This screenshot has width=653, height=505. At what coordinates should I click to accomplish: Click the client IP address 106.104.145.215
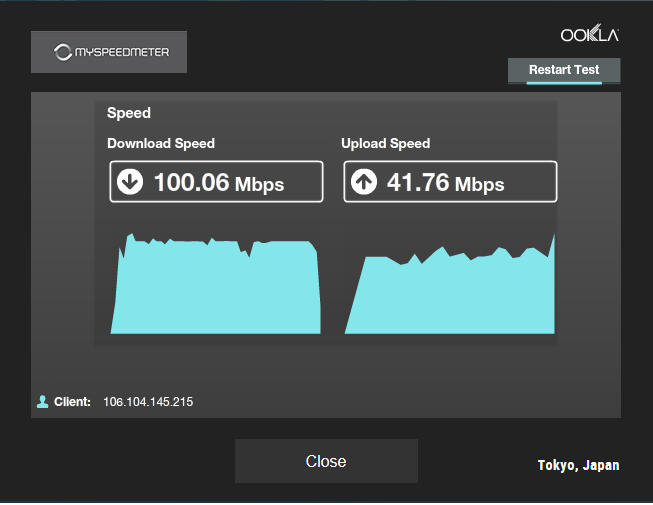click(x=148, y=402)
